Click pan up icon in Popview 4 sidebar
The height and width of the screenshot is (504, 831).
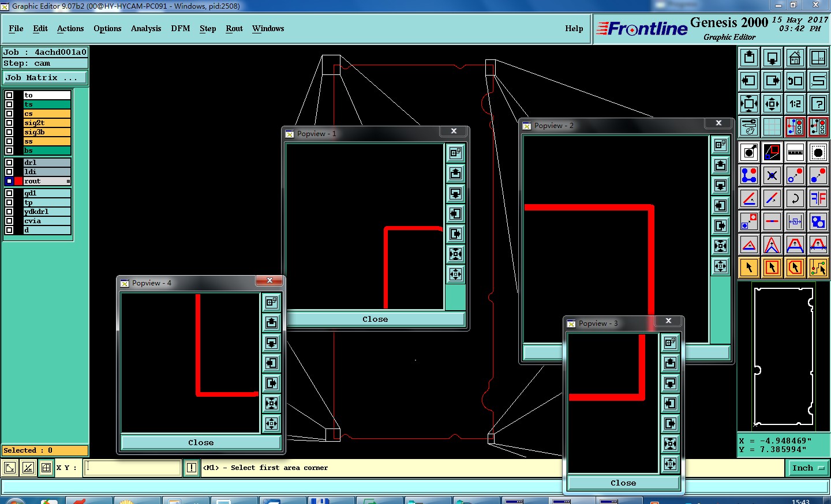click(x=271, y=322)
